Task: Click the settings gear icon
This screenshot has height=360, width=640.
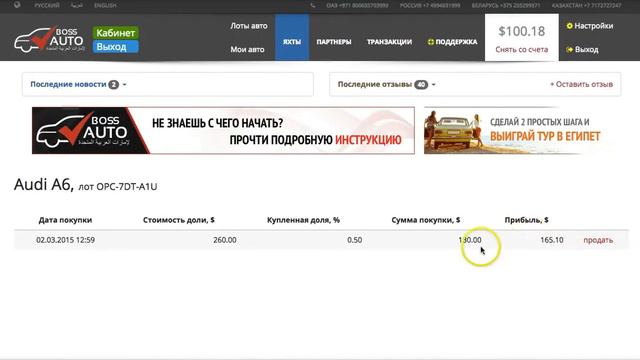Action: point(569,26)
